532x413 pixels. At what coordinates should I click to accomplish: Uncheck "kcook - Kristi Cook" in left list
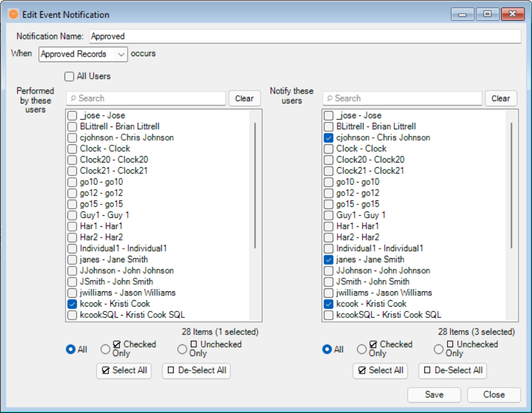pyautogui.click(x=73, y=304)
